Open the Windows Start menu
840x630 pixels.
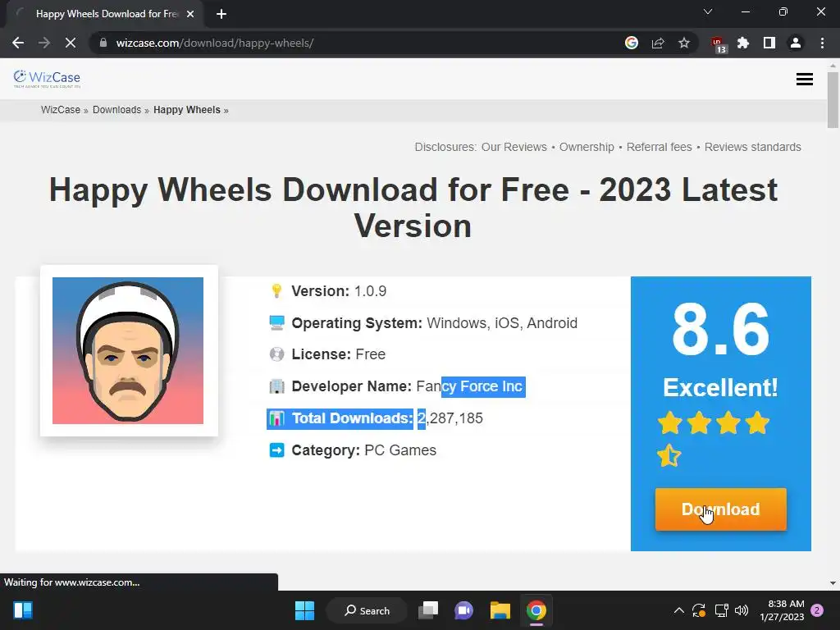click(304, 610)
